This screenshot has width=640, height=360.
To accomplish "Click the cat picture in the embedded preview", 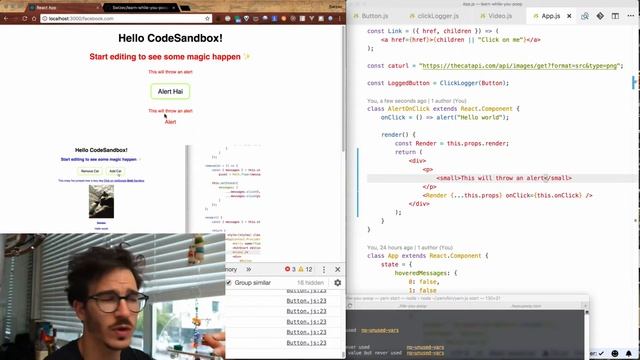I will point(101,201).
